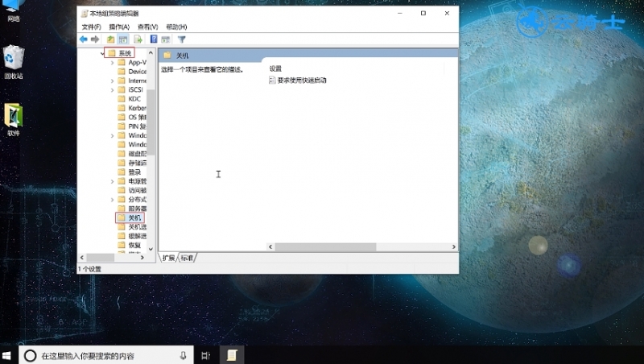Expand the 分布式 folder node
The height and width of the screenshot is (364, 644).
(112, 200)
